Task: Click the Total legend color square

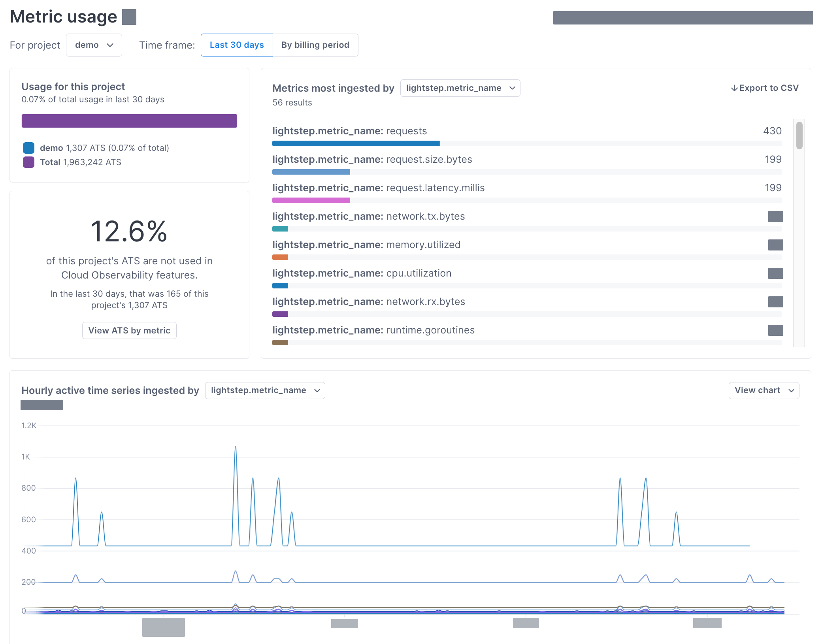Action: 28,162
